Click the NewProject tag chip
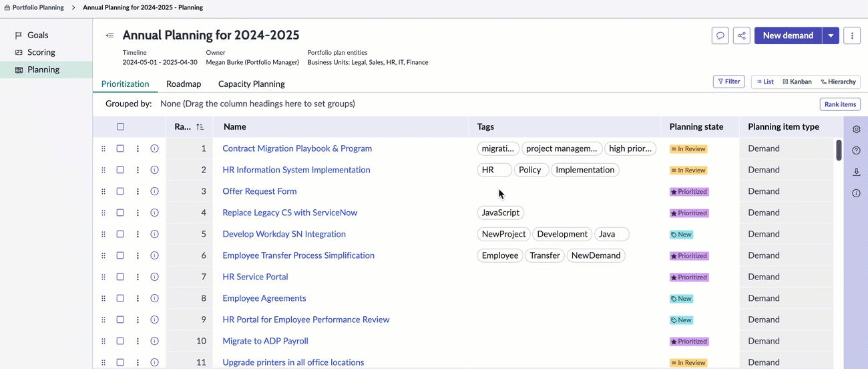This screenshot has height=369, width=868. point(504,234)
